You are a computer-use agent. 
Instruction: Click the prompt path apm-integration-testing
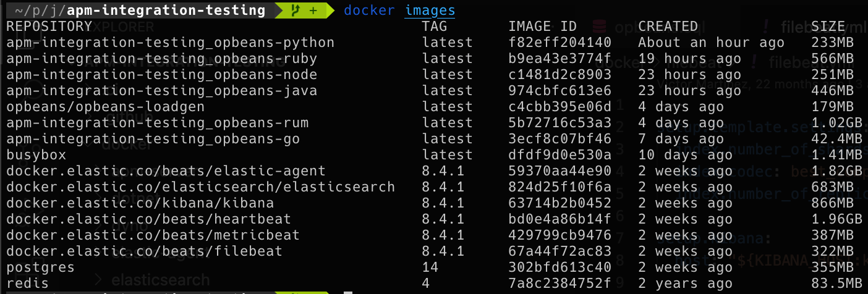point(166,10)
